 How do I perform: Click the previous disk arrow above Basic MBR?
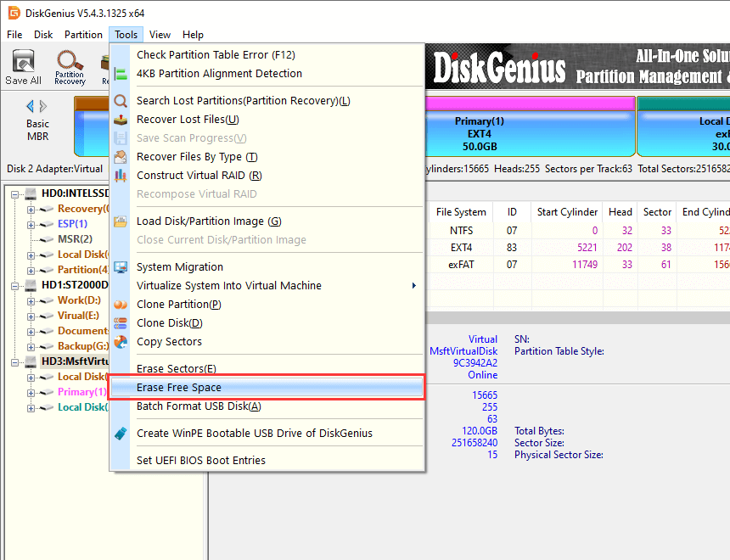click(31, 106)
